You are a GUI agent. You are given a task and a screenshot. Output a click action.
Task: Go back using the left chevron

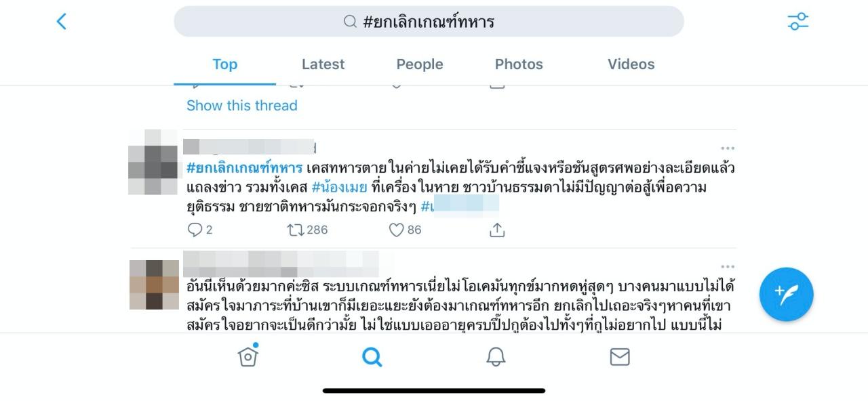[62, 21]
